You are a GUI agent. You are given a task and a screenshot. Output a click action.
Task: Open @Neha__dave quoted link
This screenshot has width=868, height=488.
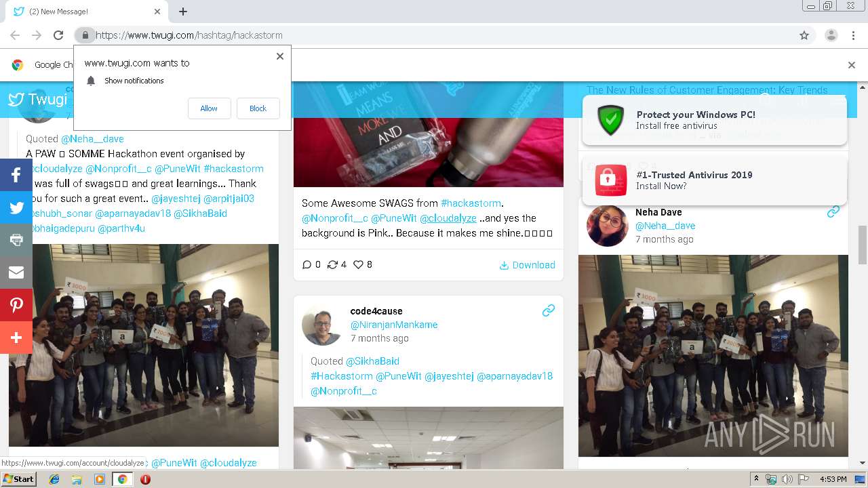pos(92,139)
